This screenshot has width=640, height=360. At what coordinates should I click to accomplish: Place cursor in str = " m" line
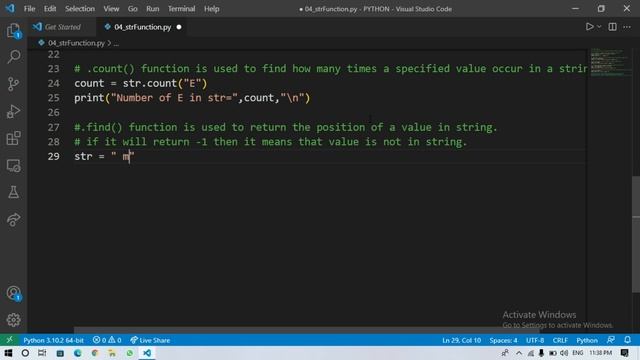(x=104, y=156)
